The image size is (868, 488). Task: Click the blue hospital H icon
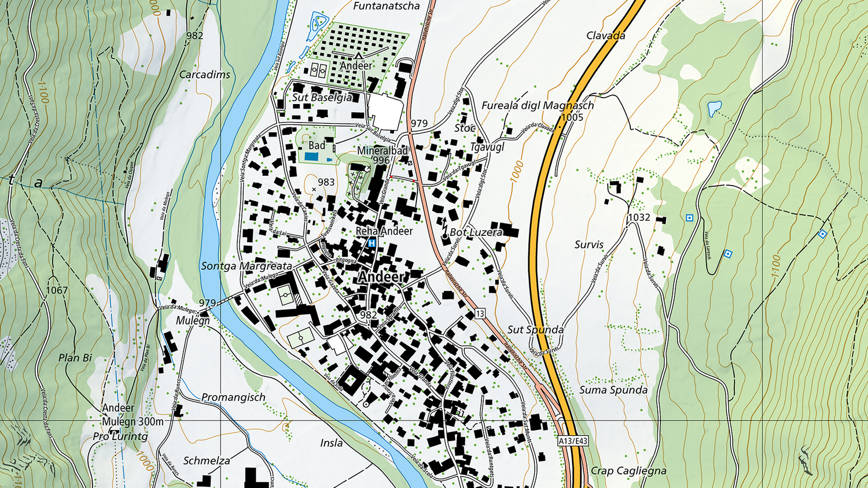coord(372,243)
